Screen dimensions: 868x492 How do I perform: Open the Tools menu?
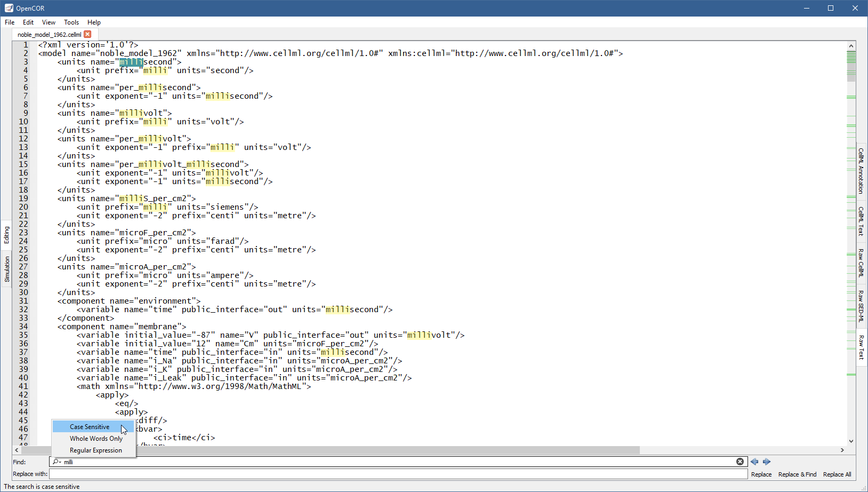[x=71, y=22]
